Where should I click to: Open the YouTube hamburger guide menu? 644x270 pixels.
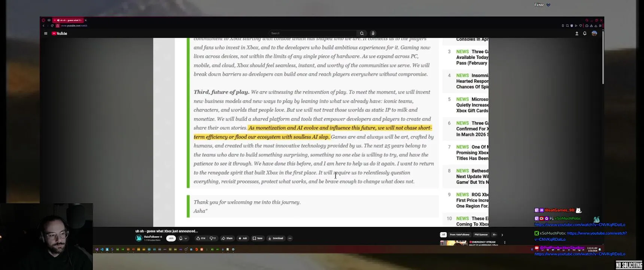point(46,33)
